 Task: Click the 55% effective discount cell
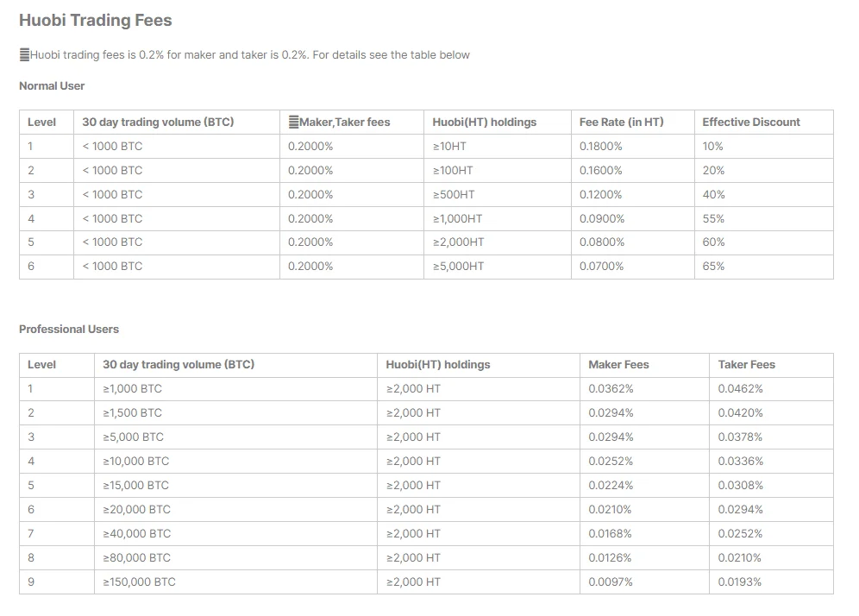(713, 219)
